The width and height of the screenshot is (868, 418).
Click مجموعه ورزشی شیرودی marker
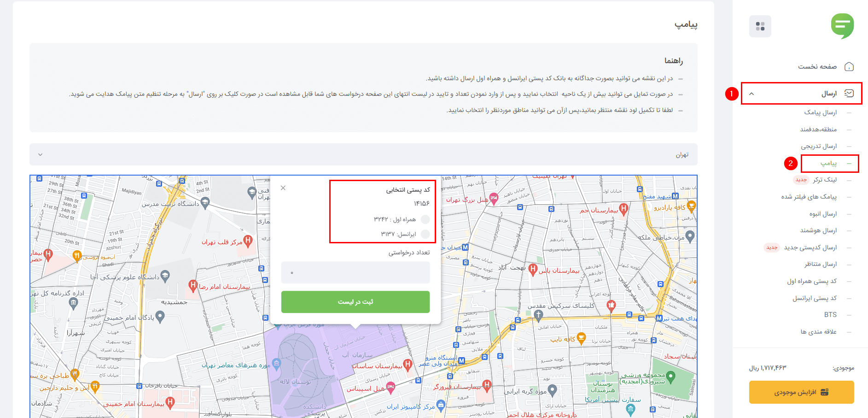(x=671, y=377)
